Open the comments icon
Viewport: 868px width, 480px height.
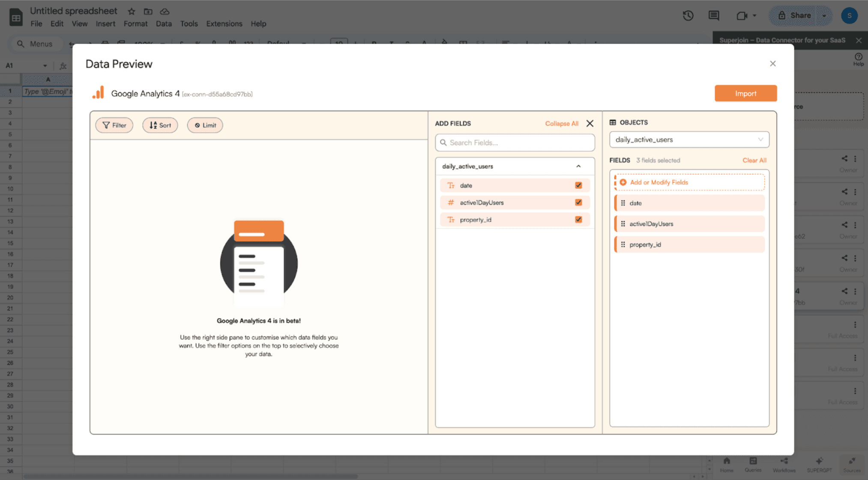coord(714,16)
